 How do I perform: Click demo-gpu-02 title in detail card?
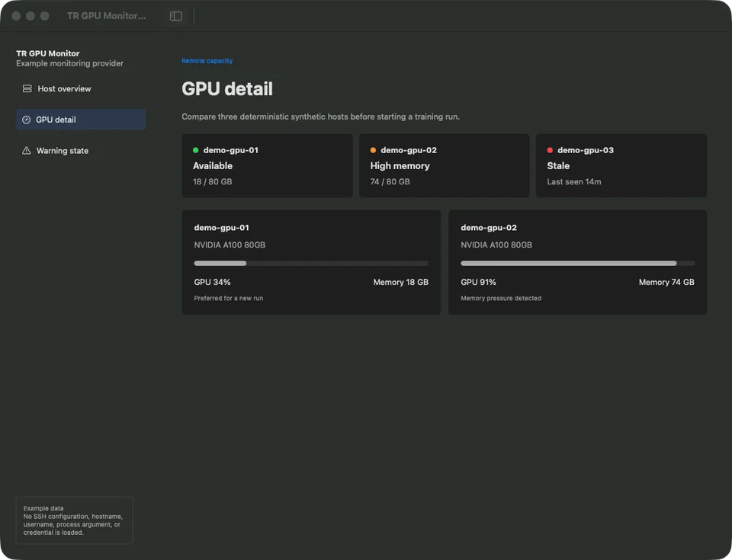point(489,228)
